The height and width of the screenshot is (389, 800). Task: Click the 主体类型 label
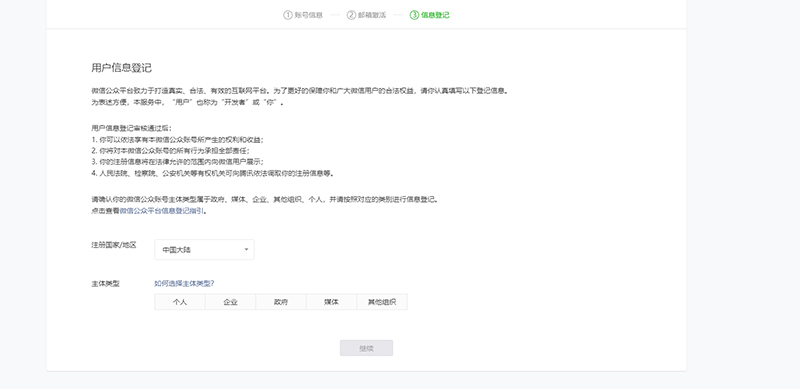pyautogui.click(x=105, y=283)
